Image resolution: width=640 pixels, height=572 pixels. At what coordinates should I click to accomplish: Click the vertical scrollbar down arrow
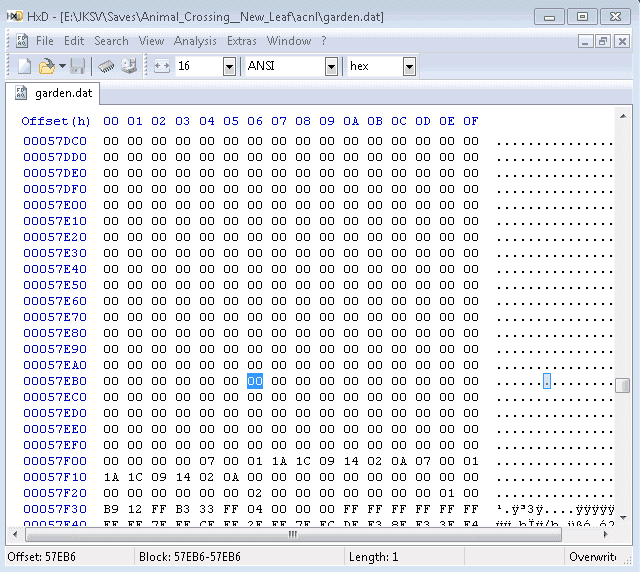pos(623,518)
